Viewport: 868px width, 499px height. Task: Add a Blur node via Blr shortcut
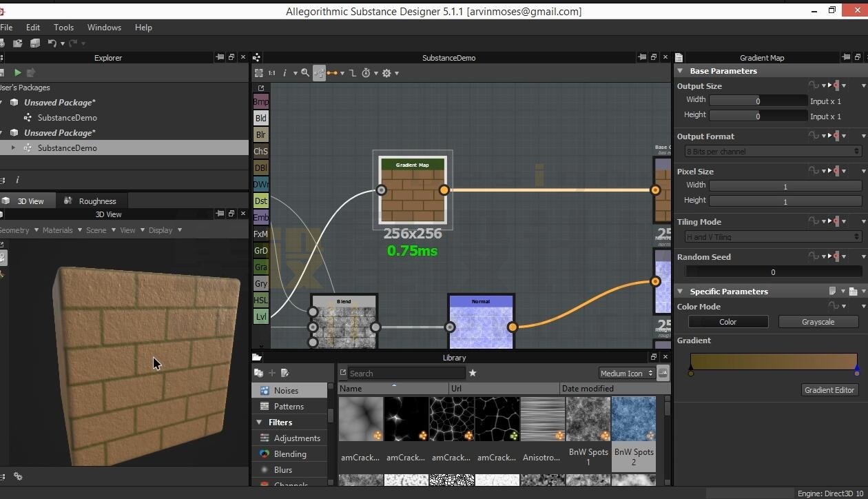pos(260,134)
